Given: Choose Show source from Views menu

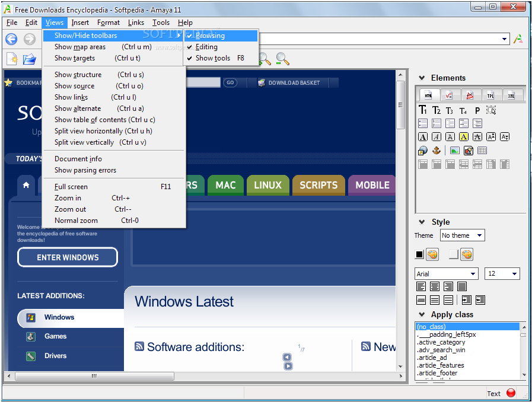Looking at the screenshot, I should [114, 86].
